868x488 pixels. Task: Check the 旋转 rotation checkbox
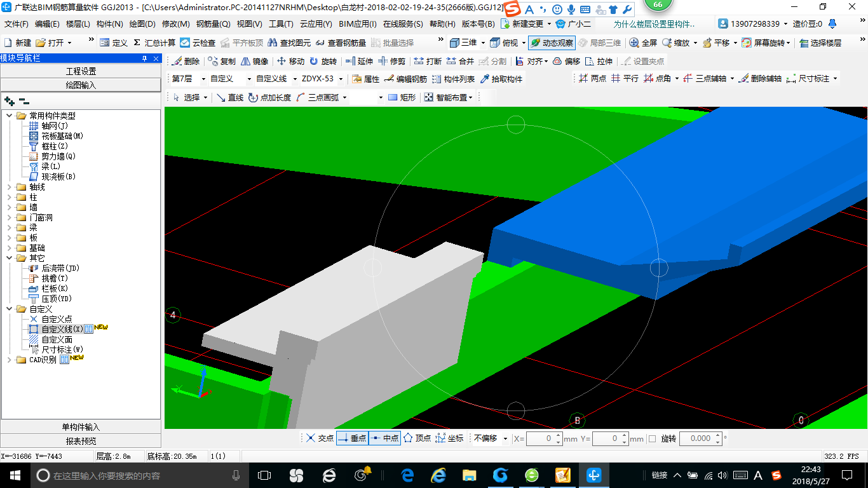[652, 438]
